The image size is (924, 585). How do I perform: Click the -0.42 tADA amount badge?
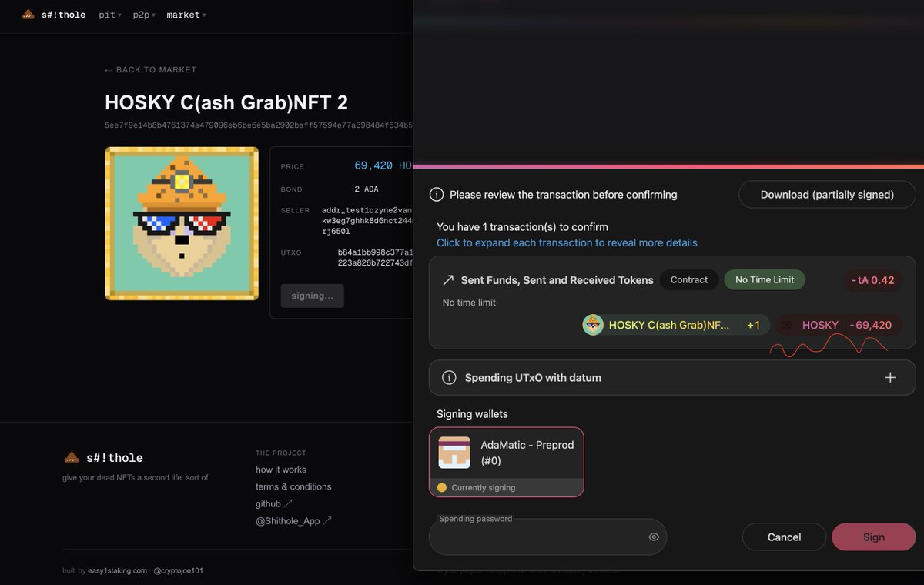(872, 280)
